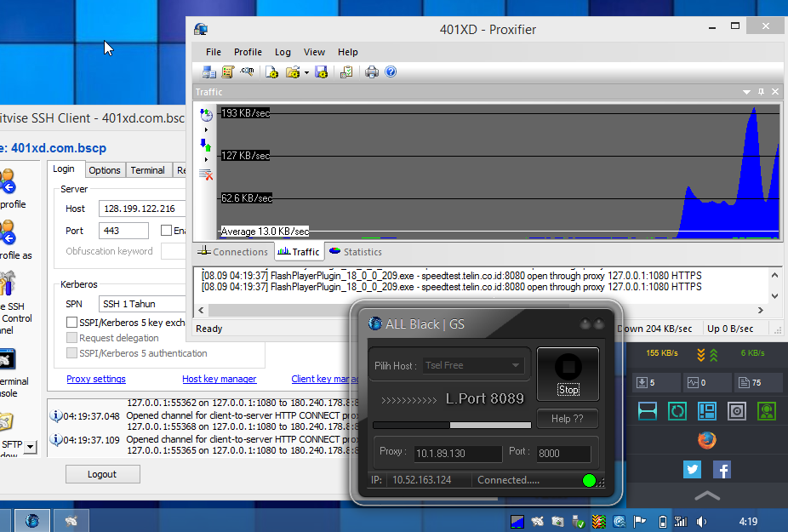Screen dimensions: 788x532
Task: Open Name Resolution .com magnifier icon
Action: (x=247, y=72)
